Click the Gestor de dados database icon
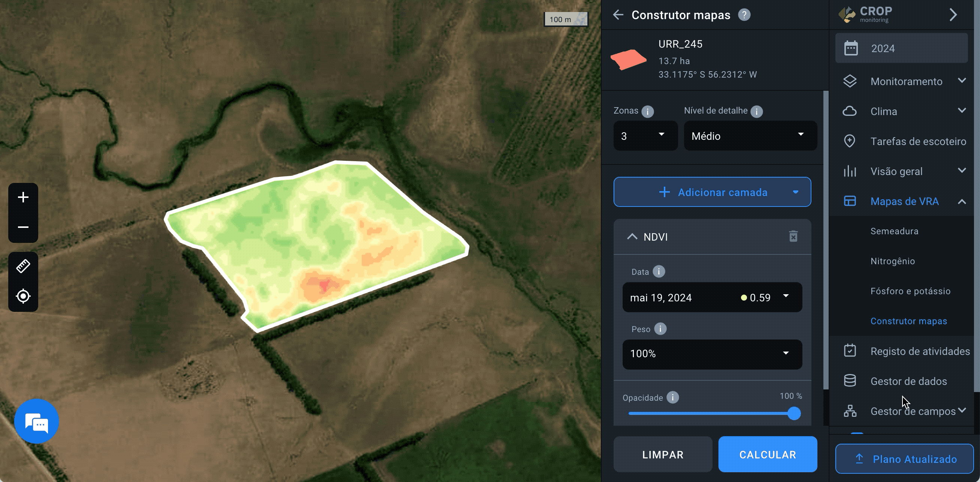 point(850,381)
